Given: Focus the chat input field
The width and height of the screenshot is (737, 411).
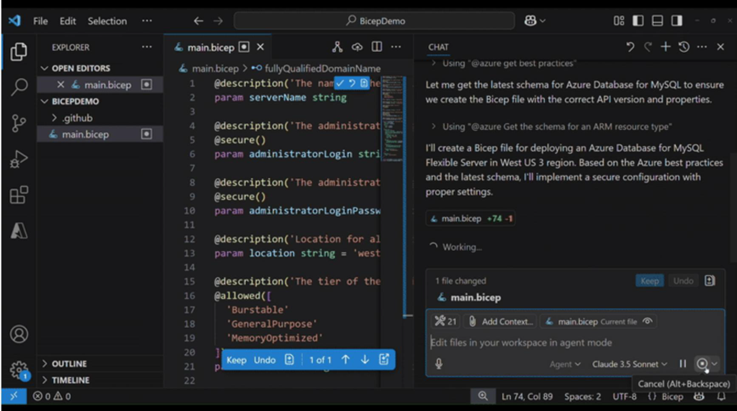Looking at the screenshot, I should tap(575, 342).
